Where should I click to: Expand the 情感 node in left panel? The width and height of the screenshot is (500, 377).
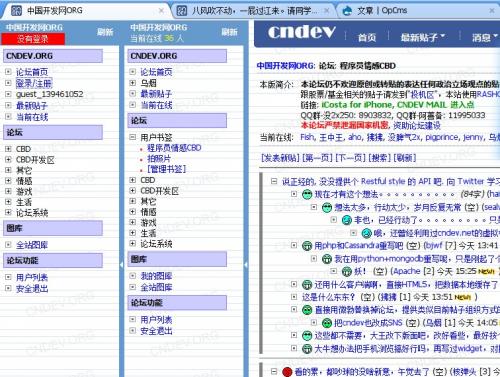[x=8, y=181]
